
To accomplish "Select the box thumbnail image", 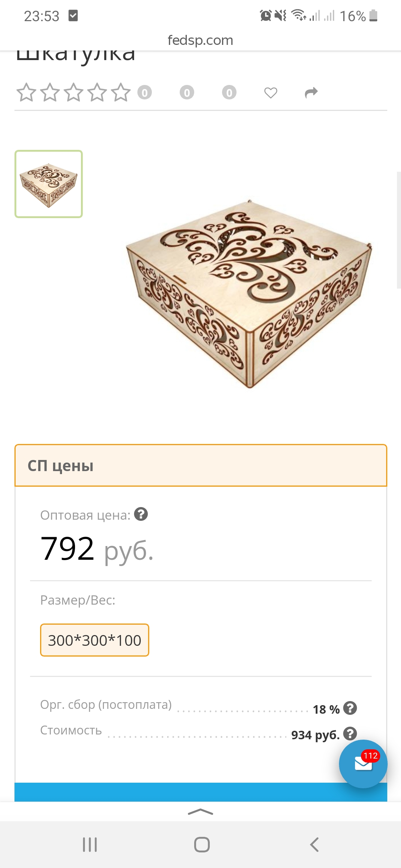I will tap(49, 184).
